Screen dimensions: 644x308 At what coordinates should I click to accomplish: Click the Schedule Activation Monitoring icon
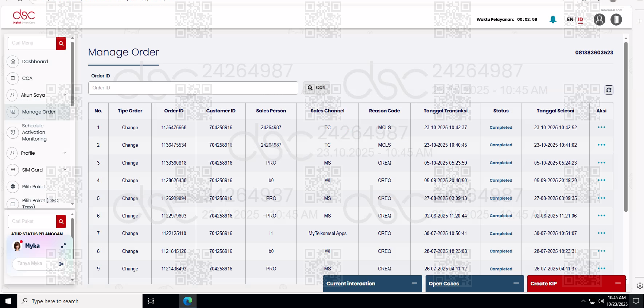pyautogui.click(x=13, y=132)
